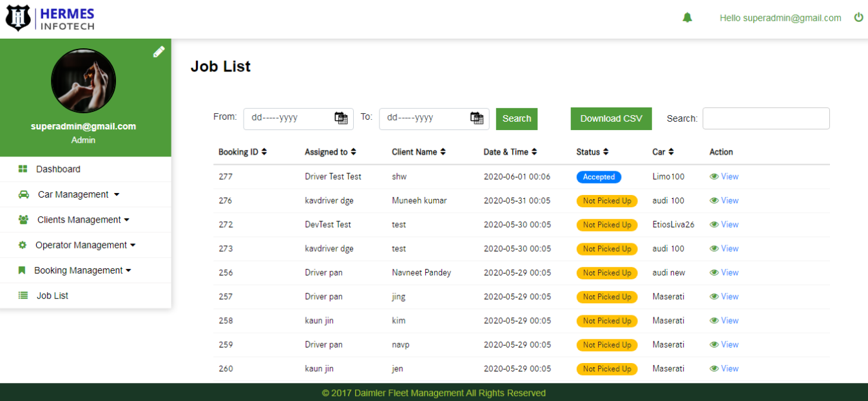Click the date 2020-06-01 00:06
Viewport: 868px width, 401px height.
tap(517, 176)
